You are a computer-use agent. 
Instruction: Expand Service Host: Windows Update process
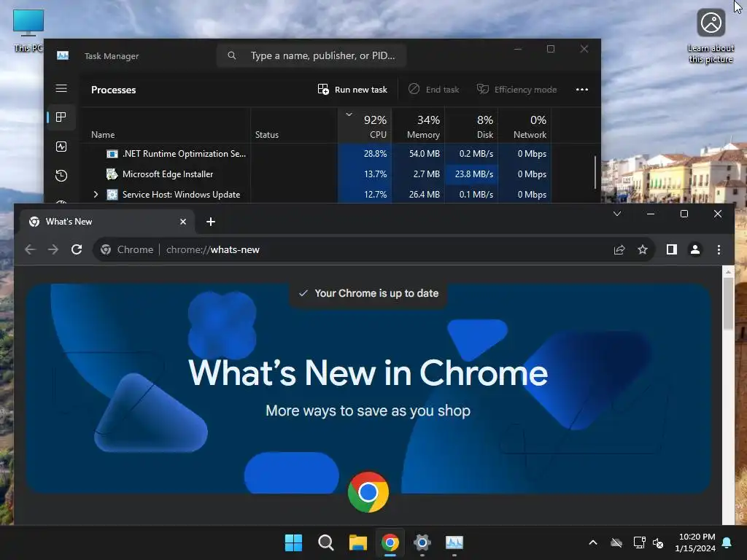click(96, 194)
